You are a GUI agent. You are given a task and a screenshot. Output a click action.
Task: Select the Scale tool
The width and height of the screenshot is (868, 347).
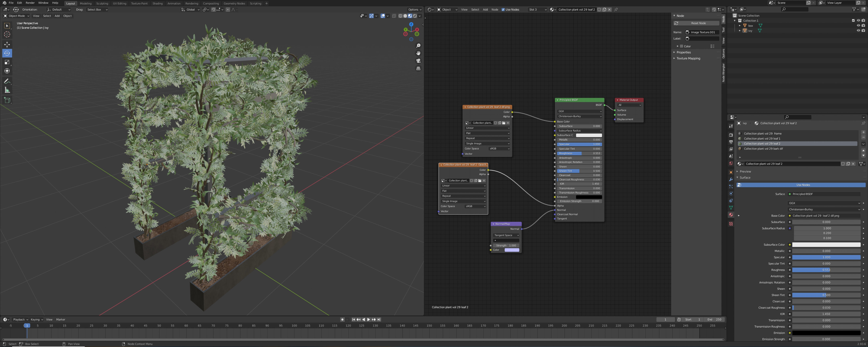[x=7, y=62]
